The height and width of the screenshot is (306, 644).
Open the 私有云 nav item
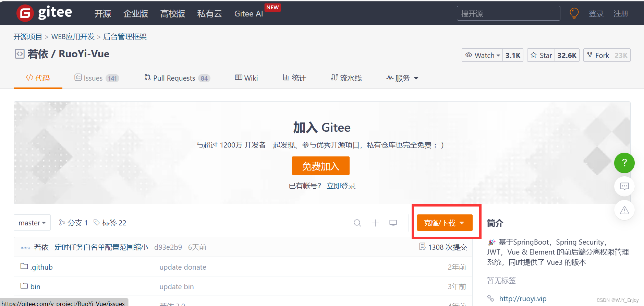[x=209, y=14]
